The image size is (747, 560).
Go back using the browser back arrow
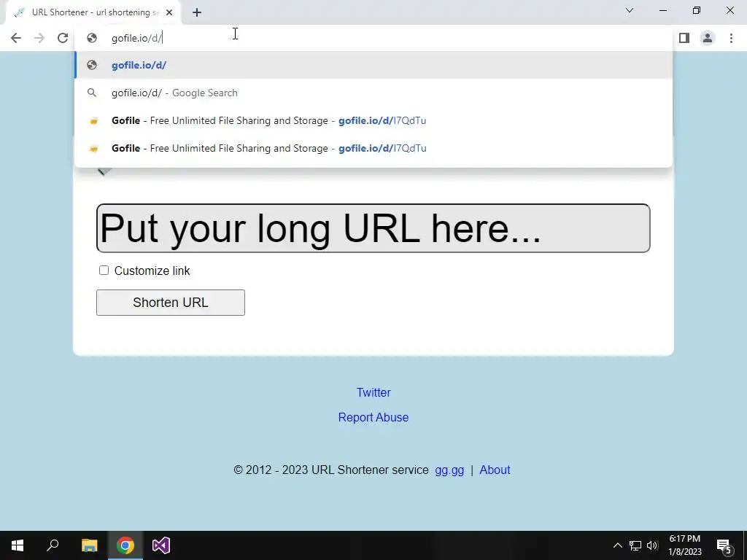16,38
